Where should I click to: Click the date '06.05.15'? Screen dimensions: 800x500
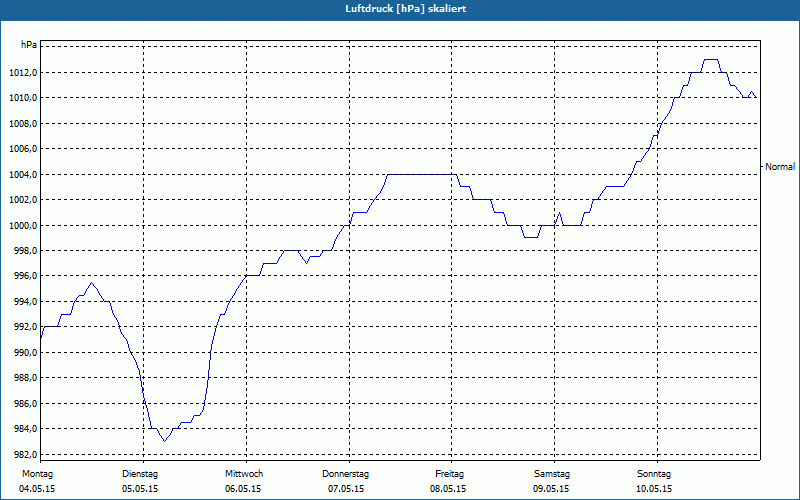tap(243, 489)
